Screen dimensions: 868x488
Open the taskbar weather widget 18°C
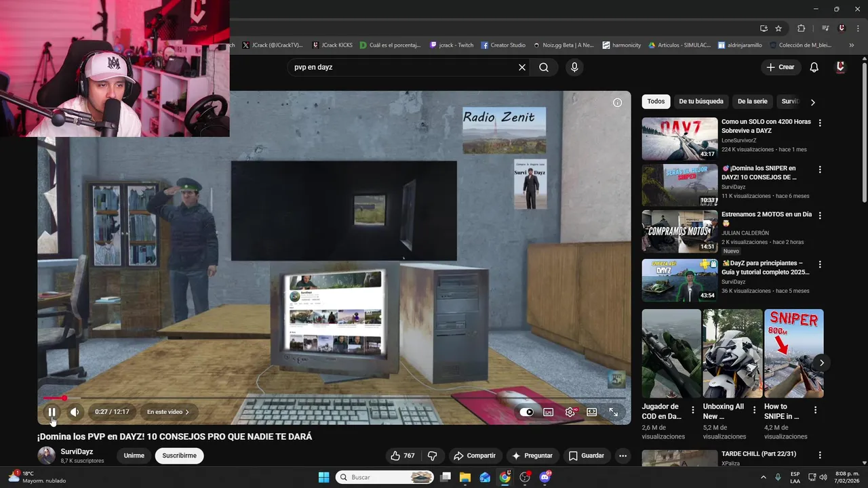click(x=37, y=477)
